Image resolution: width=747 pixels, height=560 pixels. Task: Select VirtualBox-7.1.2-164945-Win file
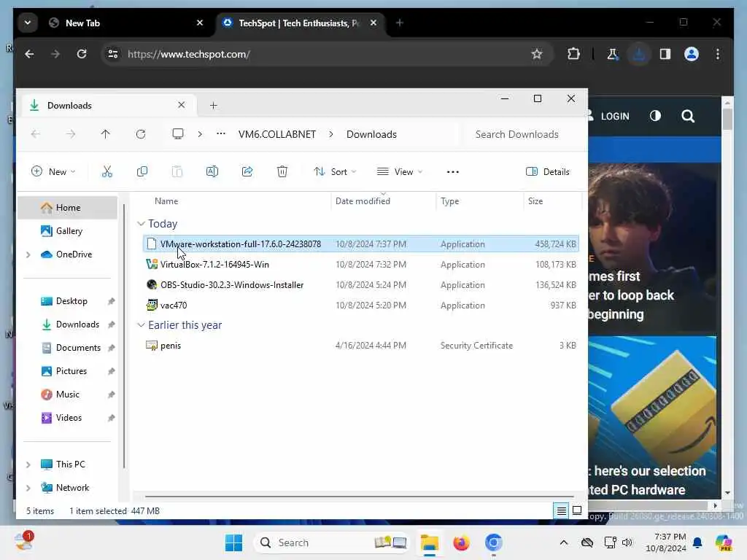point(360,264)
